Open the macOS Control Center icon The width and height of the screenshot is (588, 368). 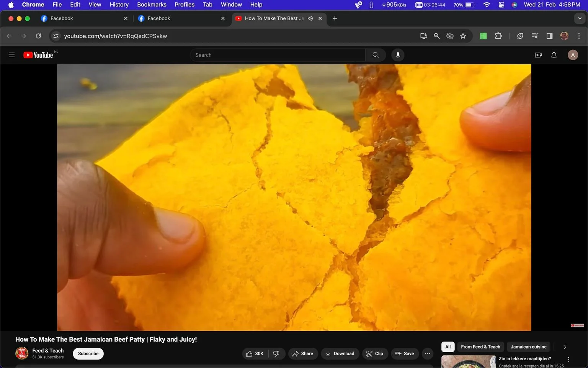click(x=501, y=5)
